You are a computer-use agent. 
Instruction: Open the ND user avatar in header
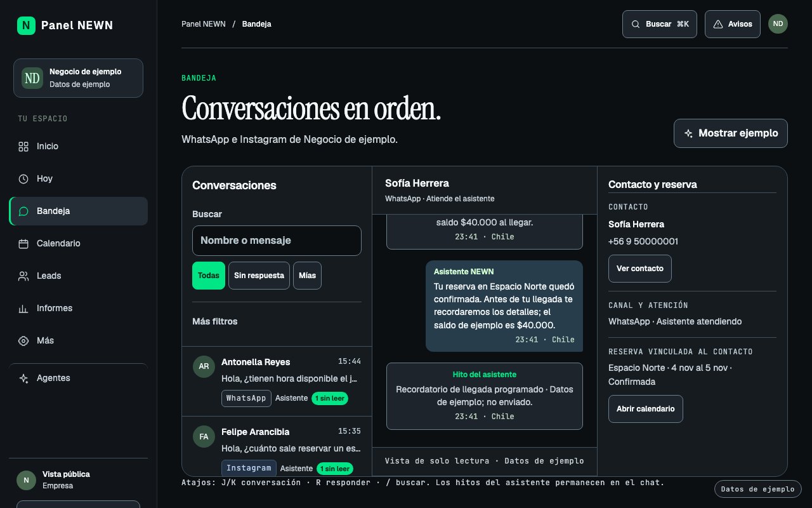click(x=778, y=24)
